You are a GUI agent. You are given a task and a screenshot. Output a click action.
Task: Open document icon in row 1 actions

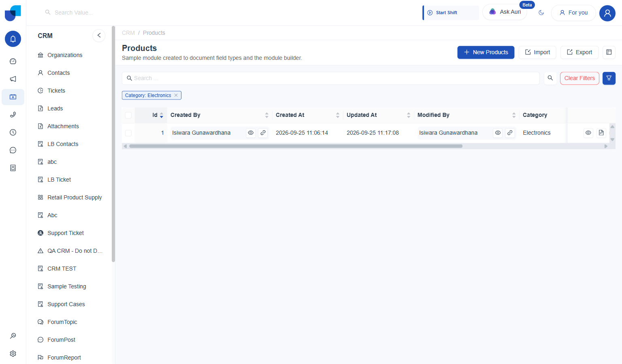click(x=601, y=133)
